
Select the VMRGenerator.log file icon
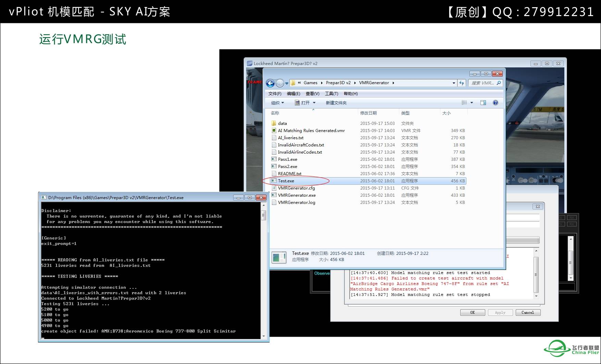[x=274, y=202]
